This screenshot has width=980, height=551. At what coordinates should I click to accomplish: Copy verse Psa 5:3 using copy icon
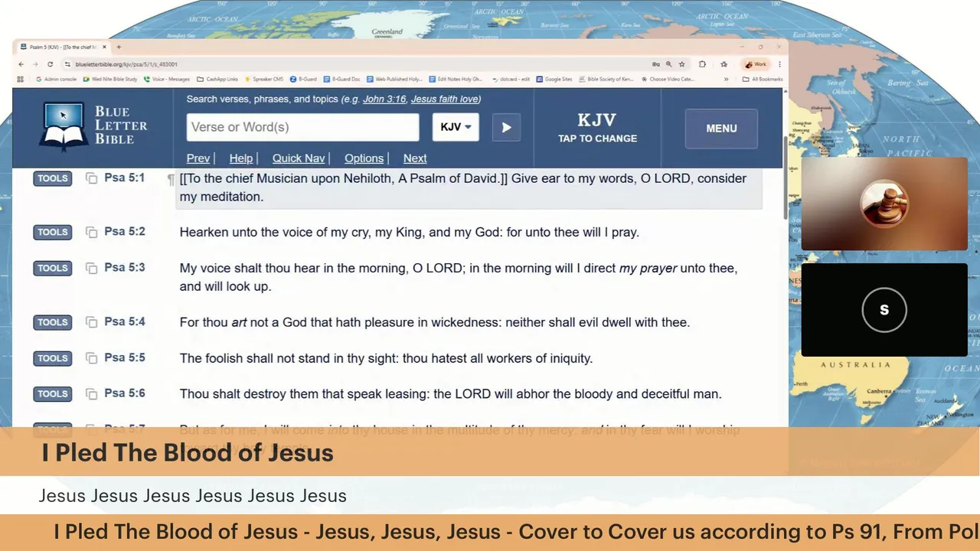pos(91,268)
